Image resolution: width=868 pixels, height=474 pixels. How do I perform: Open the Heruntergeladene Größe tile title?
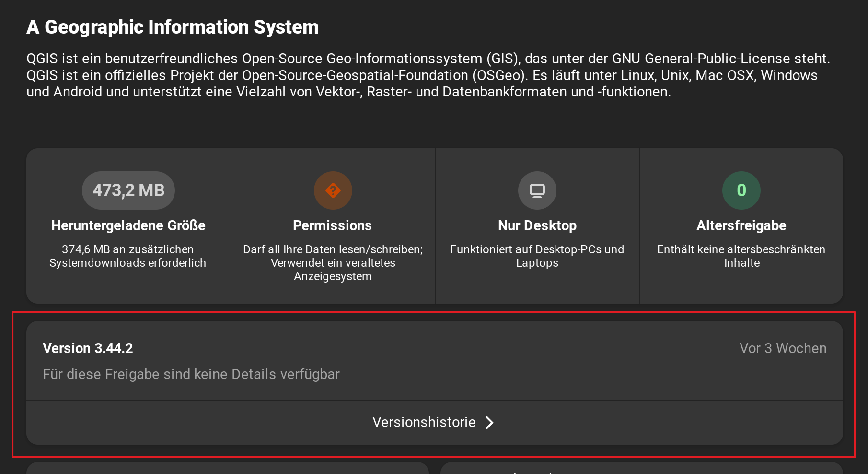tap(128, 225)
